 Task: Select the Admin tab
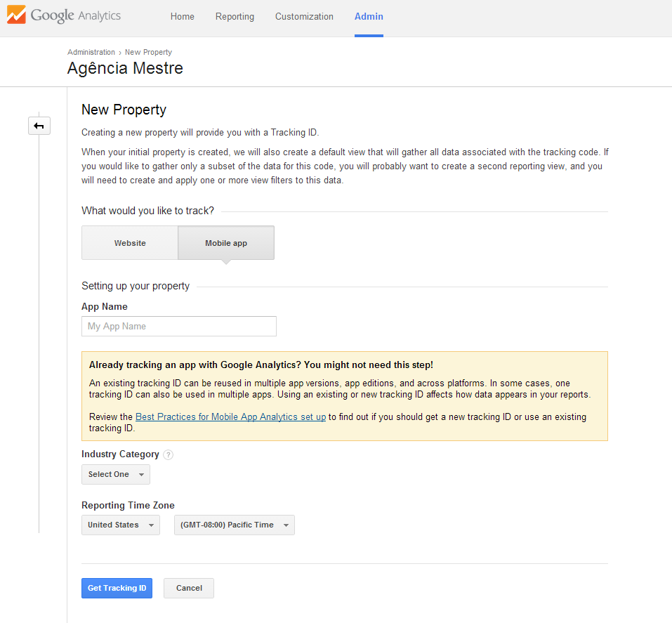[x=369, y=16]
